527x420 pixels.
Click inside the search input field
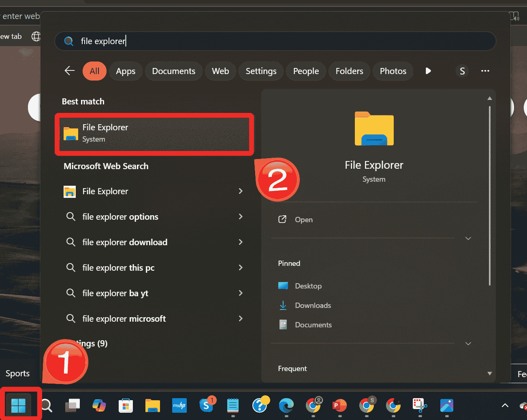click(x=275, y=41)
